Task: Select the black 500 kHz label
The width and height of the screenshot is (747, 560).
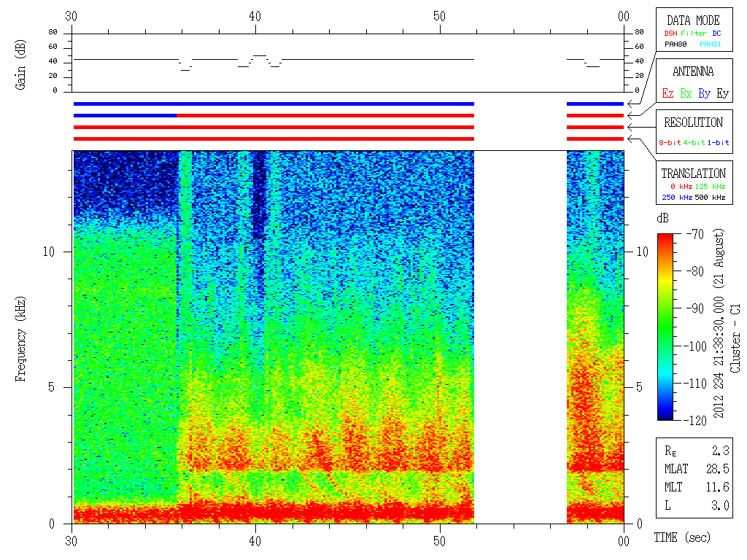Action: click(x=710, y=197)
